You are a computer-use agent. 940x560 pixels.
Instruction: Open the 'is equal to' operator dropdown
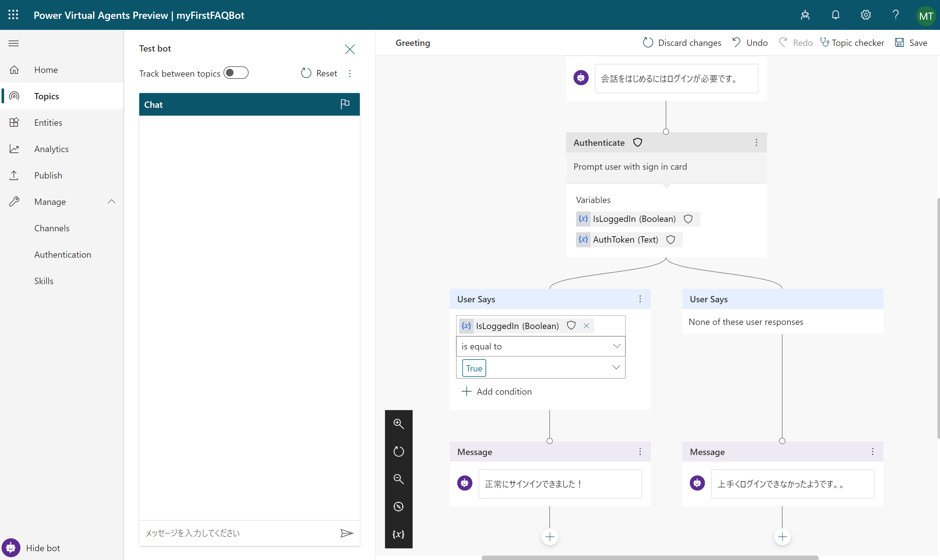540,346
